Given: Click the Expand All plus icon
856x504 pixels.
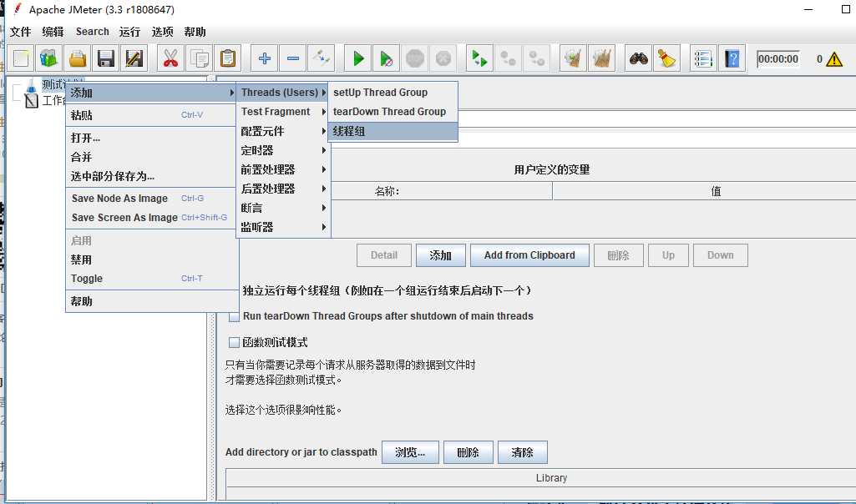Looking at the screenshot, I should point(265,58).
